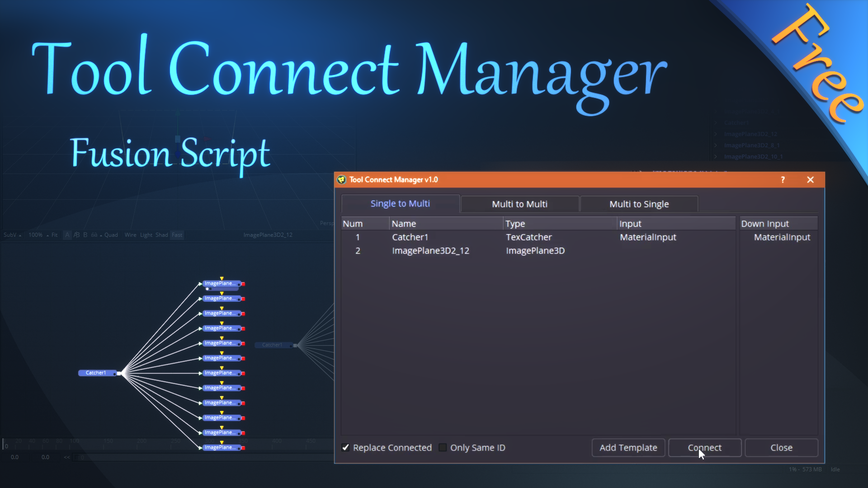Click the ImagePlane3D2_8_1 tree item name

[x=751, y=145]
